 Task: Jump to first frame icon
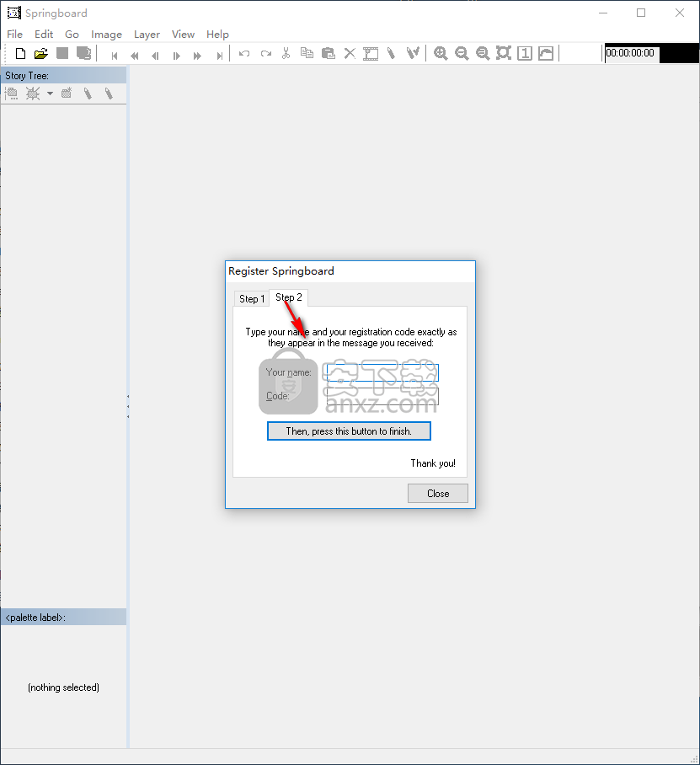pyautogui.click(x=115, y=55)
